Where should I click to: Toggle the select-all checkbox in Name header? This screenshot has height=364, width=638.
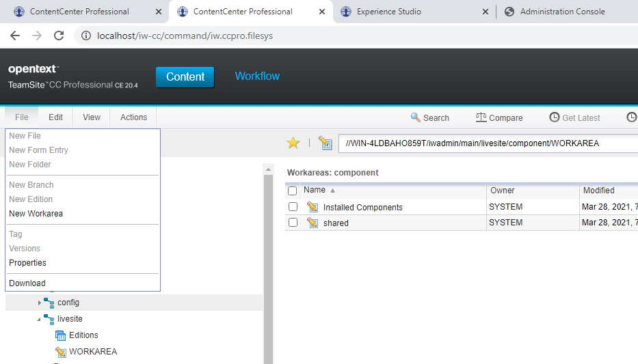292,191
